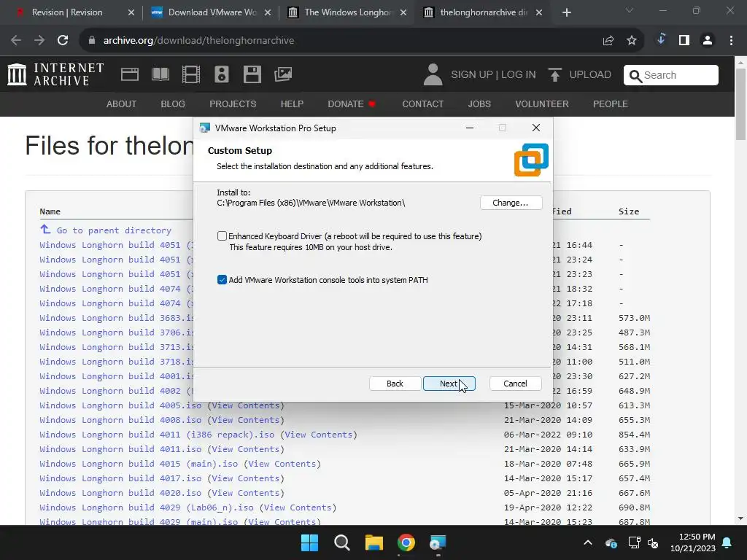Viewport: 747px width, 560px height.
Task: View Contents of build 4020.iso
Action: click(245, 493)
